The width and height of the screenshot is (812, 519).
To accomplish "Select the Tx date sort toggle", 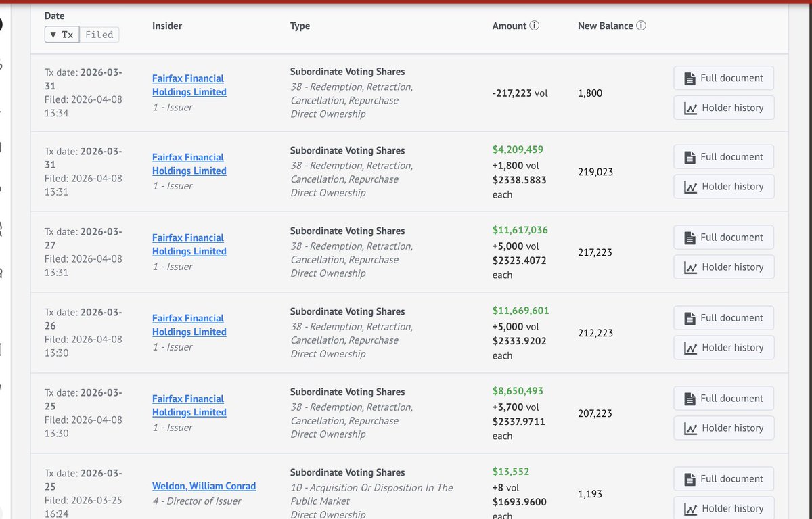I will 62,35.
